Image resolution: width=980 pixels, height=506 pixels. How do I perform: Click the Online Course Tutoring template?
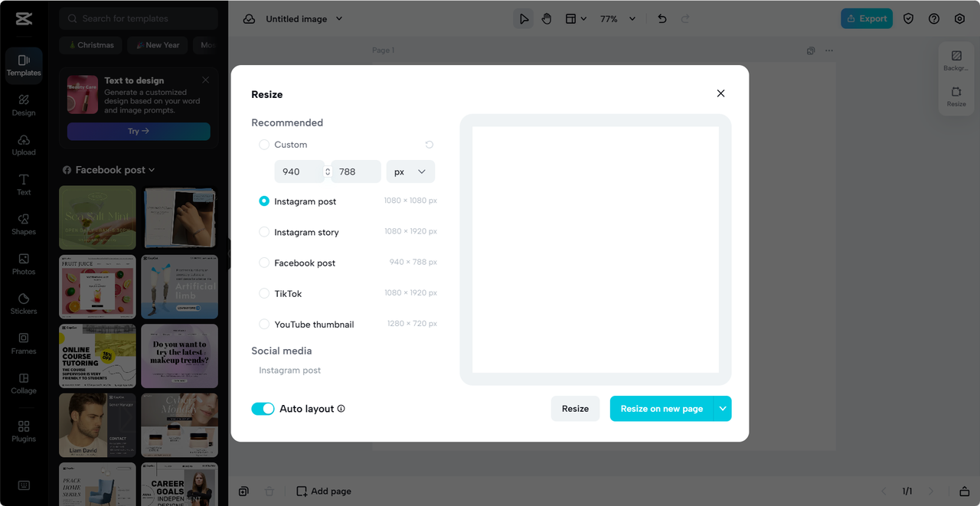(97, 356)
